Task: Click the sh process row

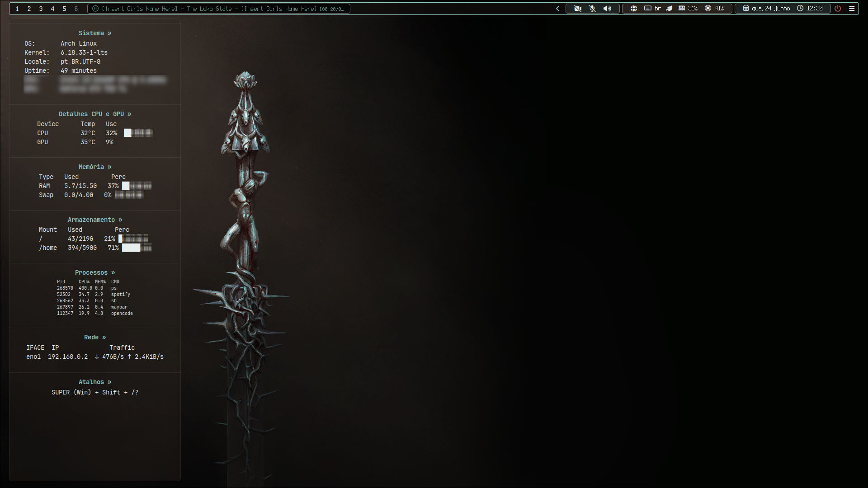Action: click(87, 300)
